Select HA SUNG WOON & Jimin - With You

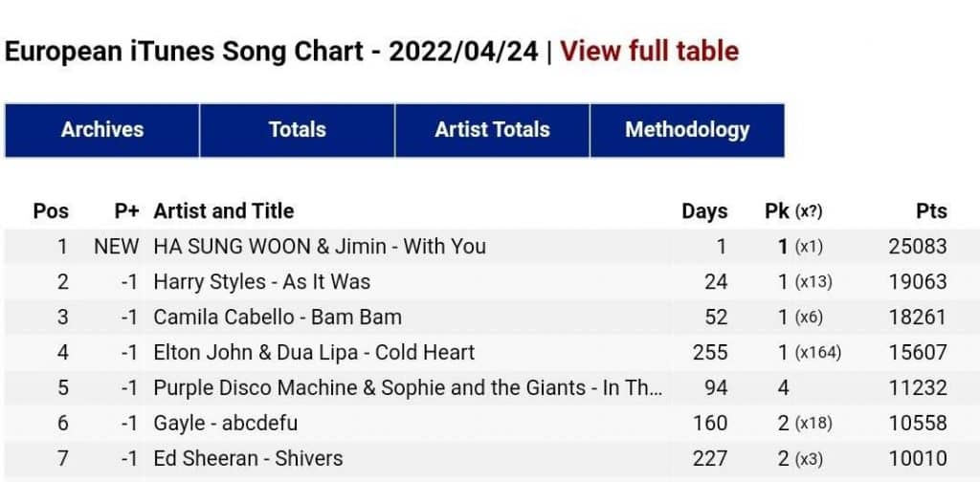tap(320, 247)
